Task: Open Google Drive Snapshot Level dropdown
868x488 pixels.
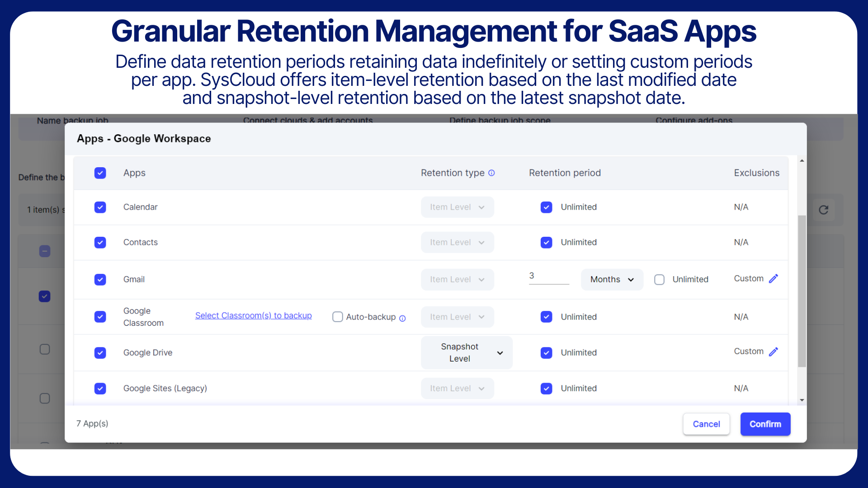Action: (x=467, y=352)
